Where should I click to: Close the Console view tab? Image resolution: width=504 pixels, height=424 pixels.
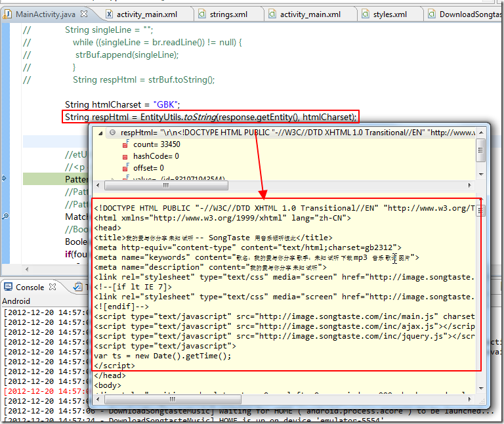tap(53, 287)
